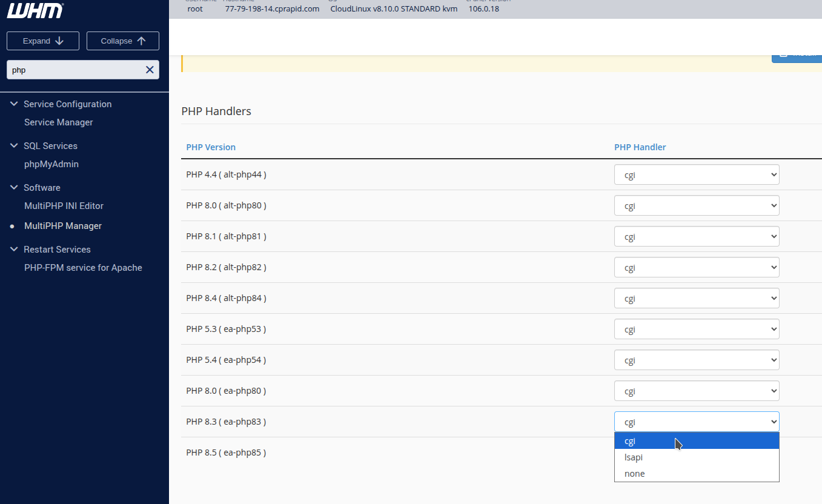Click the Collapse all button

click(123, 41)
